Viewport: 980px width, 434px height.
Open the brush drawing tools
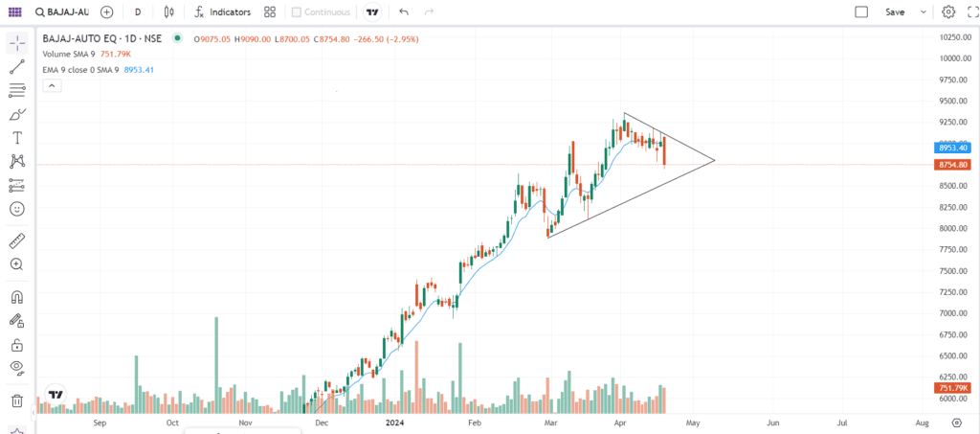tap(16, 114)
